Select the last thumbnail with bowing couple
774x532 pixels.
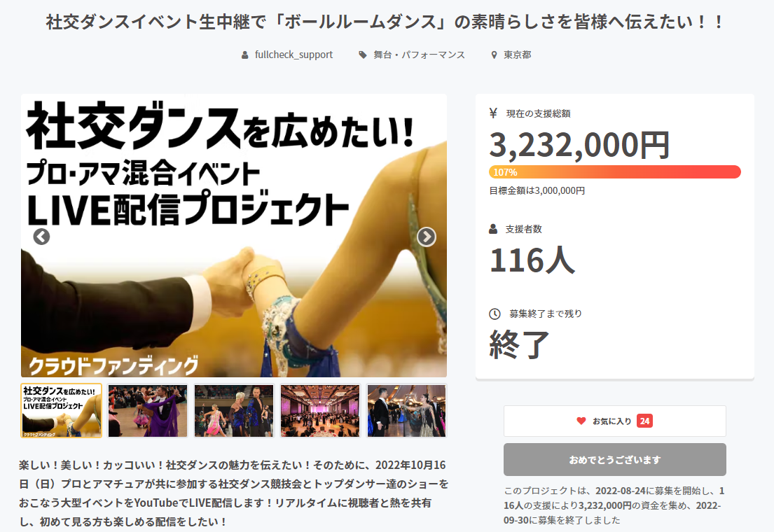click(x=406, y=411)
